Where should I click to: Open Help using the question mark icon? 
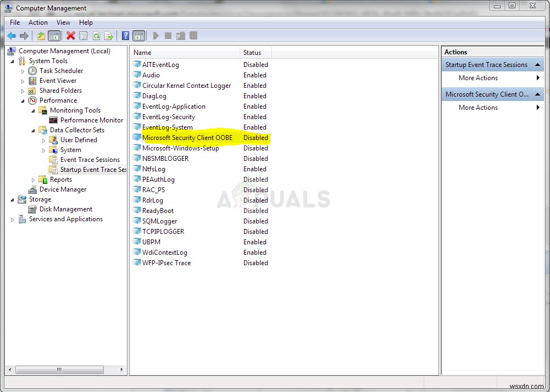coord(124,36)
